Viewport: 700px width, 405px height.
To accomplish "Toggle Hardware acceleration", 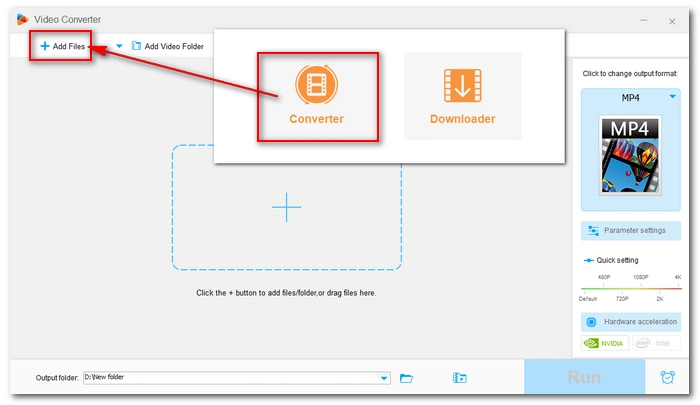I will pyautogui.click(x=631, y=321).
